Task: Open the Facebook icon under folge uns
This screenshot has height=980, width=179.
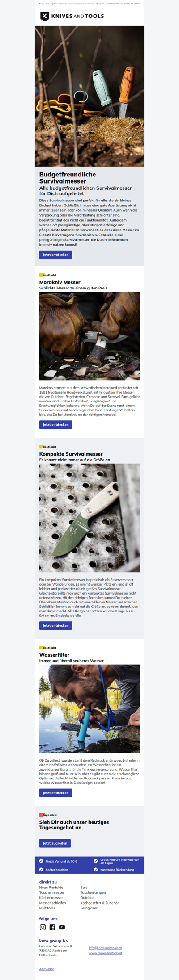Action: pyautogui.click(x=52, y=927)
